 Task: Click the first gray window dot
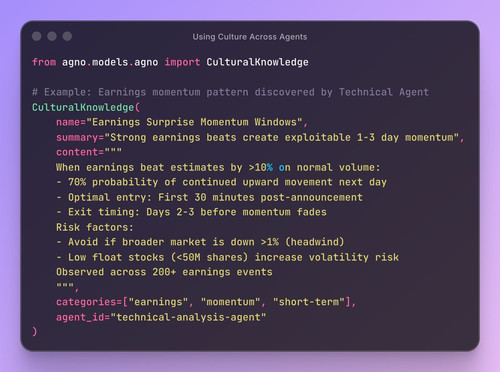(37, 36)
